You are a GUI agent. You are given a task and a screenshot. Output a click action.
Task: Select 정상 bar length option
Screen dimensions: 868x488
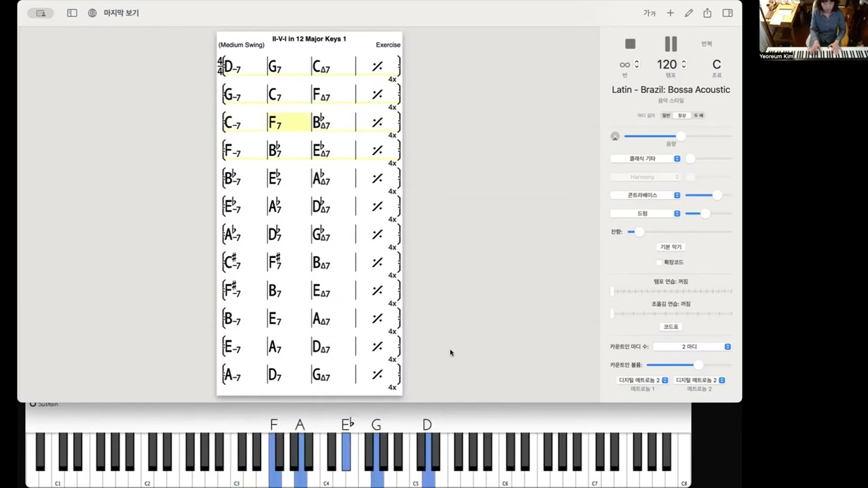coord(682,116)
